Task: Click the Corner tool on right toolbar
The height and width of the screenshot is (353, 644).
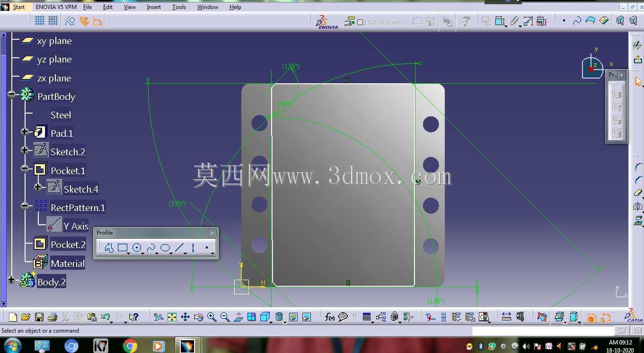Action: pyautogui.click(x=638, y=167)
